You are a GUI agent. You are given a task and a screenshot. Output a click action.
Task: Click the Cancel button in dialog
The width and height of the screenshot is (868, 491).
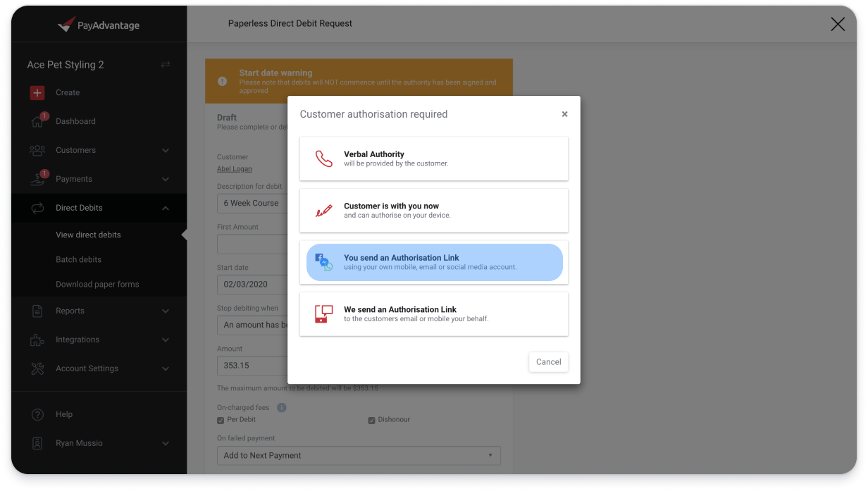pos(548,362)
